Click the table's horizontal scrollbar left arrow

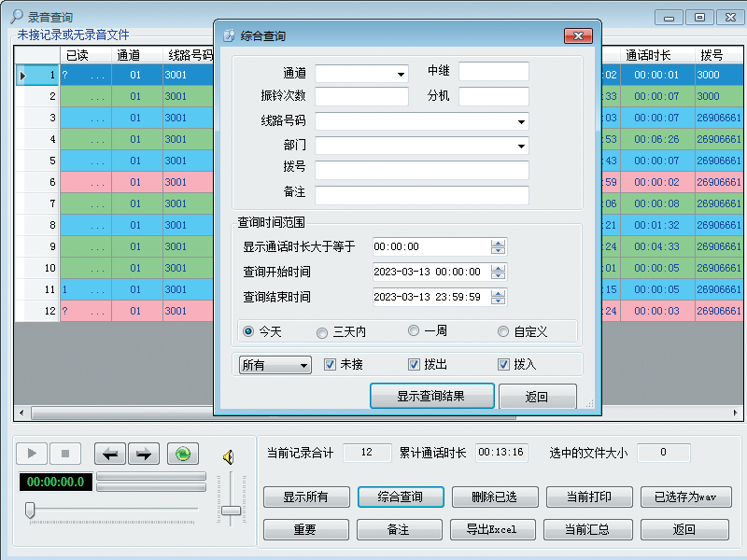[x=21, y=413]
